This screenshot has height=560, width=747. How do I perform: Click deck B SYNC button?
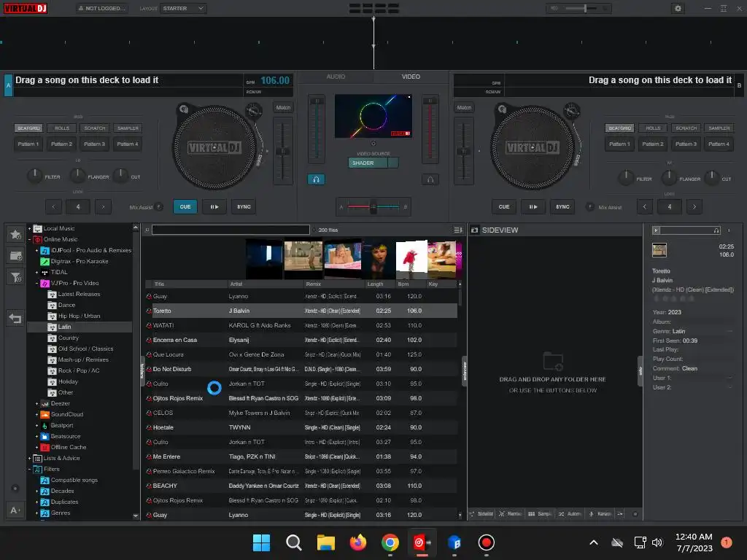(x=562, y=206)
